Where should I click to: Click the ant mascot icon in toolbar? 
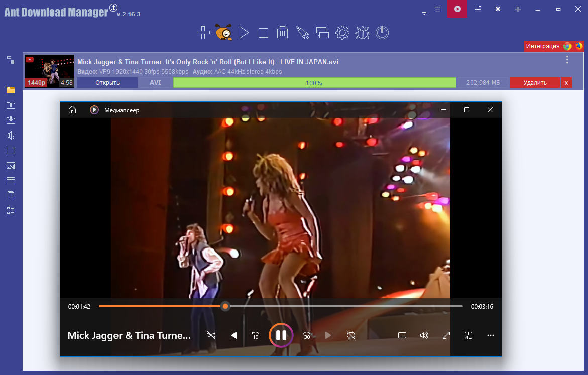tap(223, 33)
